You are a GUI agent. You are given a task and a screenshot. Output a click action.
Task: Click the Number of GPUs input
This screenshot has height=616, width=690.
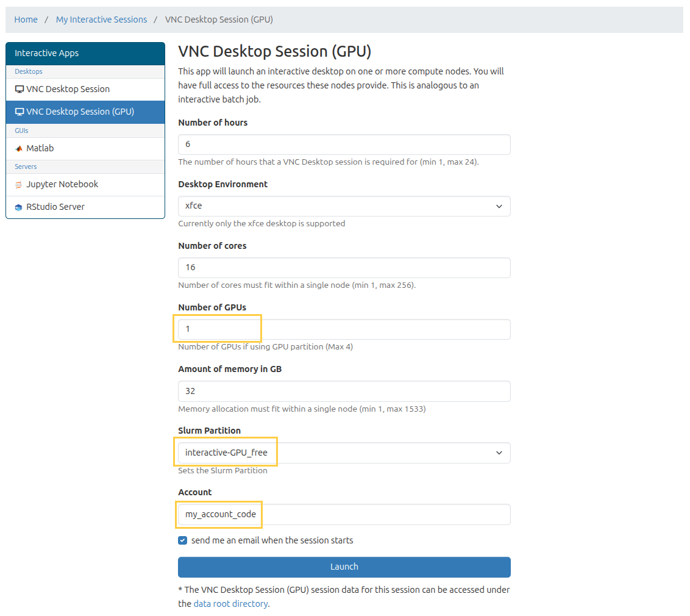[x=344, y=329]
